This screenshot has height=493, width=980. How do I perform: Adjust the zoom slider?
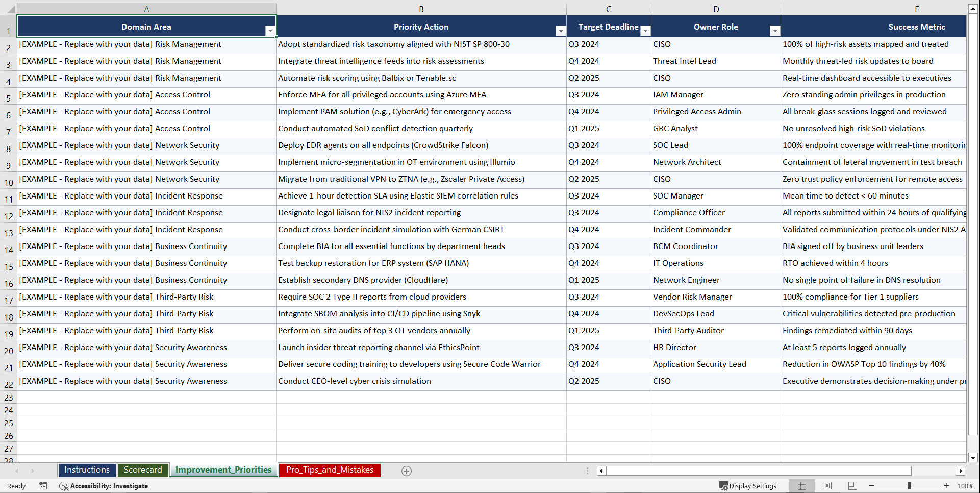(x=910, y=486)
